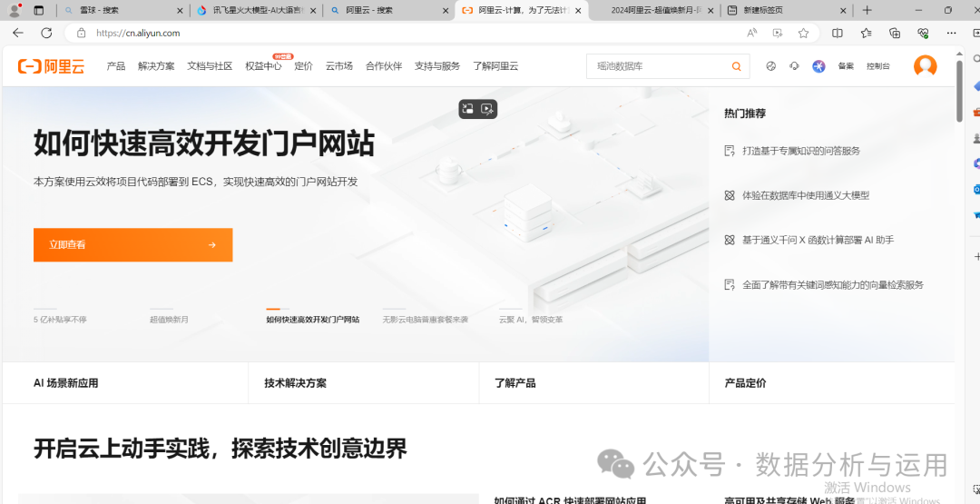Click the 立即查看 orange button
980x504 pixels.
pyautogui.click(x=133, y=244)
